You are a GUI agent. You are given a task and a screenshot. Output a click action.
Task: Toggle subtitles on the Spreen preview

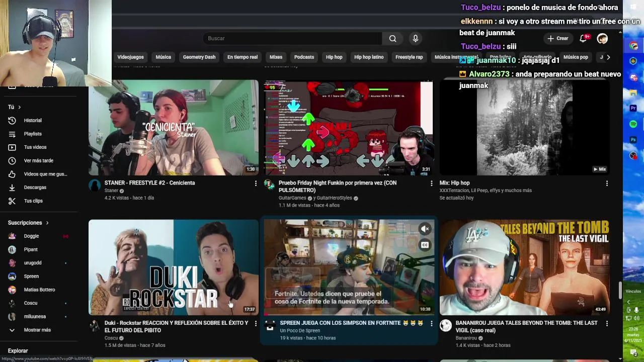pyautogui.click(x=425, y=245)
